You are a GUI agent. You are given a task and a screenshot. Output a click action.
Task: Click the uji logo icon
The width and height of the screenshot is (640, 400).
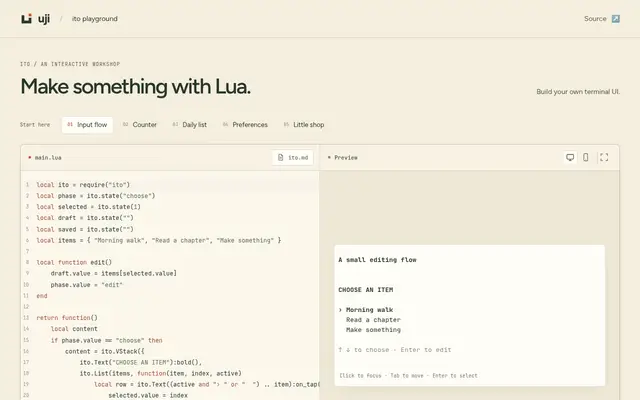coord(27,19)
